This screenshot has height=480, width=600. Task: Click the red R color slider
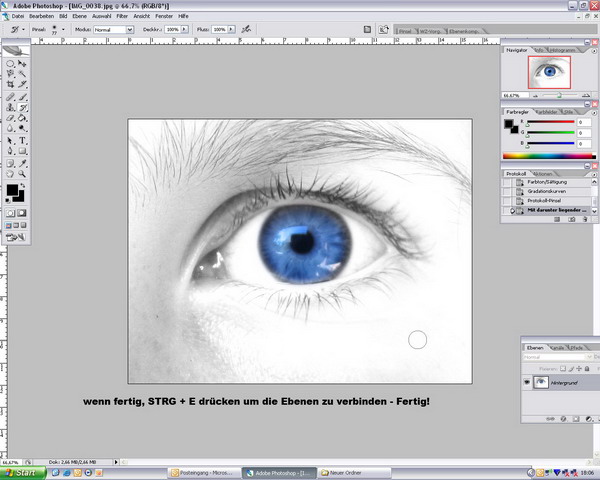(551, 122)
